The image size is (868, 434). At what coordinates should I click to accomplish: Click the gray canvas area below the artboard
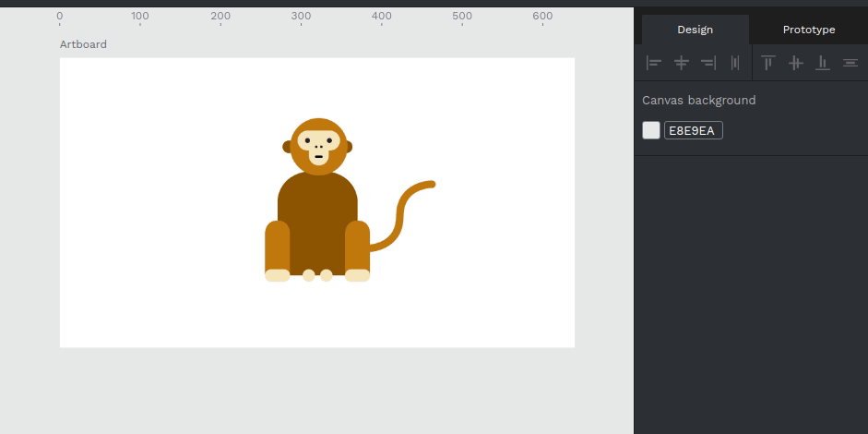pos(314,388)
